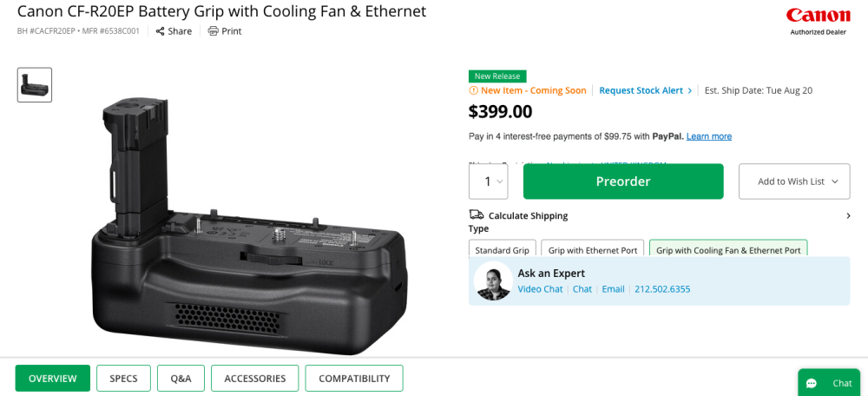
Task: Select the Standard Grip option
Action: [502, 250]
